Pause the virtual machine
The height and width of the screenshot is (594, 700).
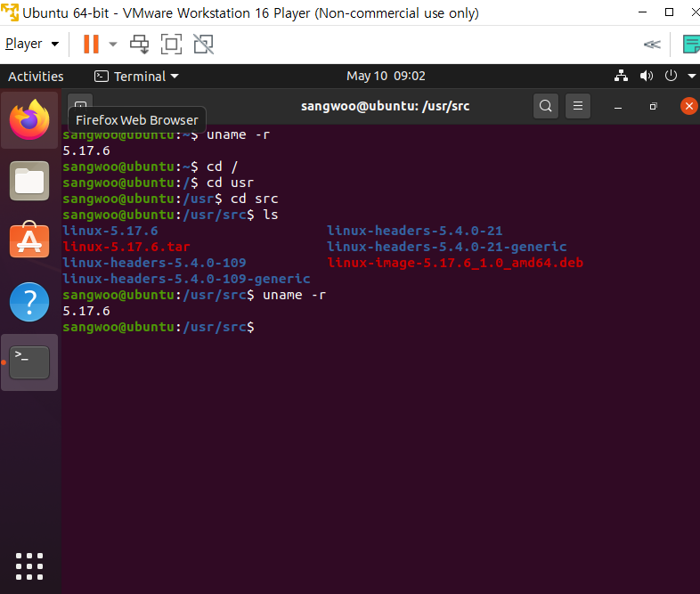91,45
